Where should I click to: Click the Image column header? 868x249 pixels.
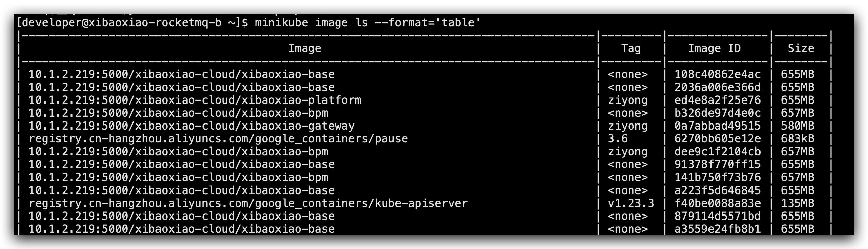click(x=305, y=48)
